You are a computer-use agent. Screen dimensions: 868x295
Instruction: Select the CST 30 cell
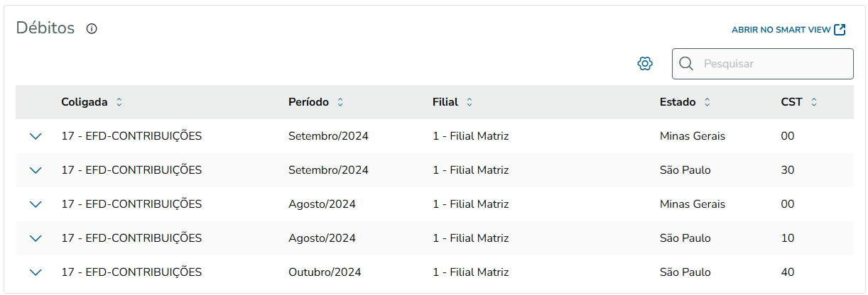[788, 170]
